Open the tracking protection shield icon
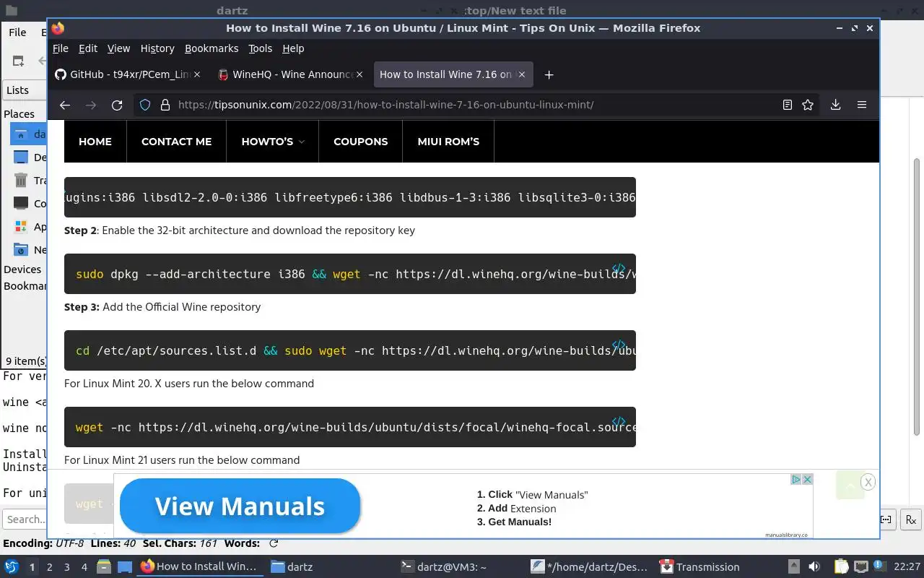 145,105
